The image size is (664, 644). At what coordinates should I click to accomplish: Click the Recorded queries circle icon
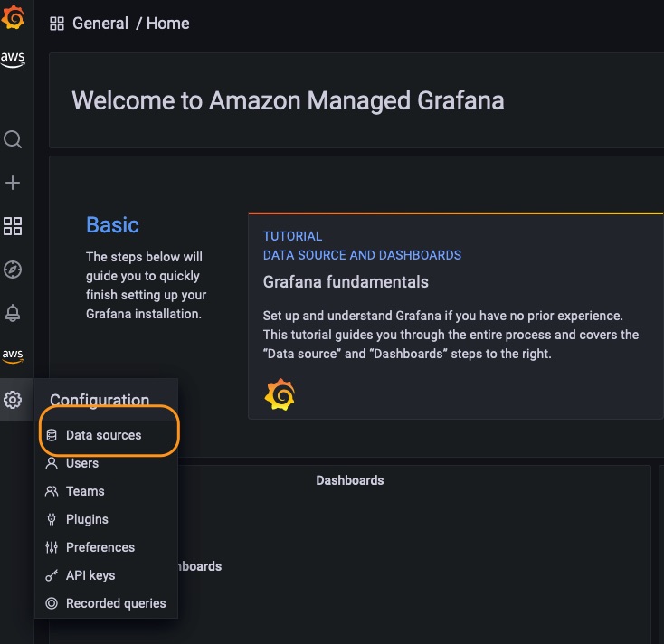click(x=52, y=603)
